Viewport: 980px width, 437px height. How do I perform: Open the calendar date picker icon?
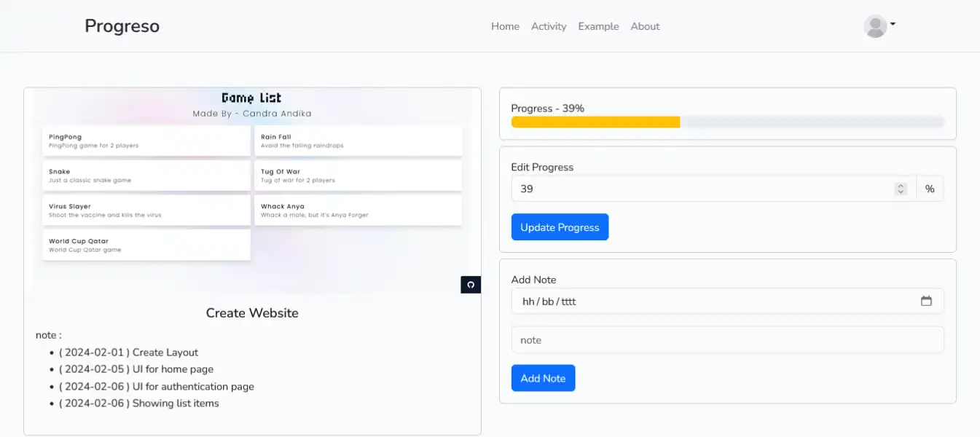tap(926, 301)
